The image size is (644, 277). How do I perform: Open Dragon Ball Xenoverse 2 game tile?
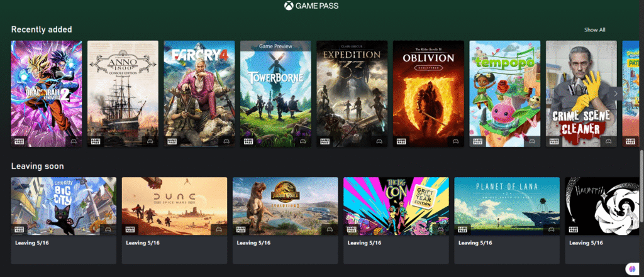point(47,94)
